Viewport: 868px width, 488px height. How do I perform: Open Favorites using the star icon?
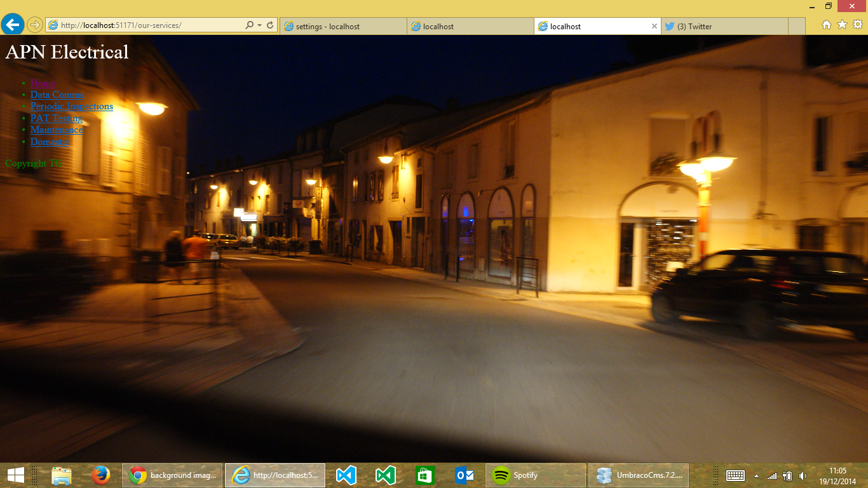pyautogui.click(x=842, y=25)
